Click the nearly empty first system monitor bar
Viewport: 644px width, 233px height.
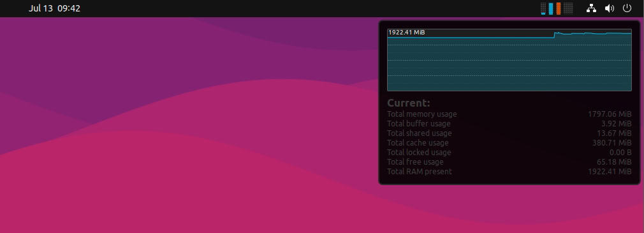tap(543, 8)
